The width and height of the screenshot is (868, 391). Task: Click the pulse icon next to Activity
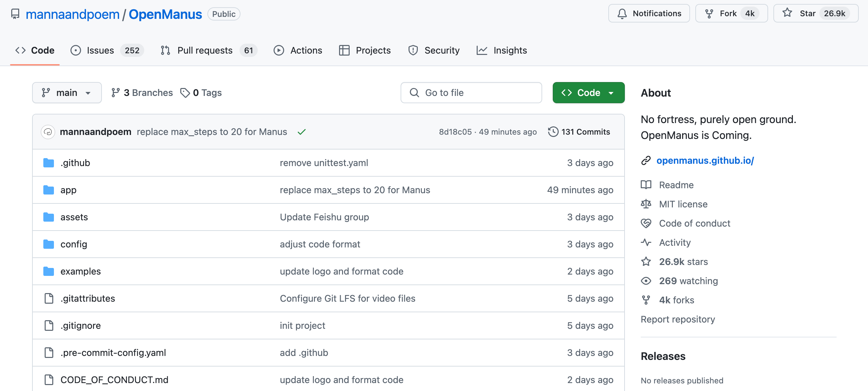click(646, 242)
